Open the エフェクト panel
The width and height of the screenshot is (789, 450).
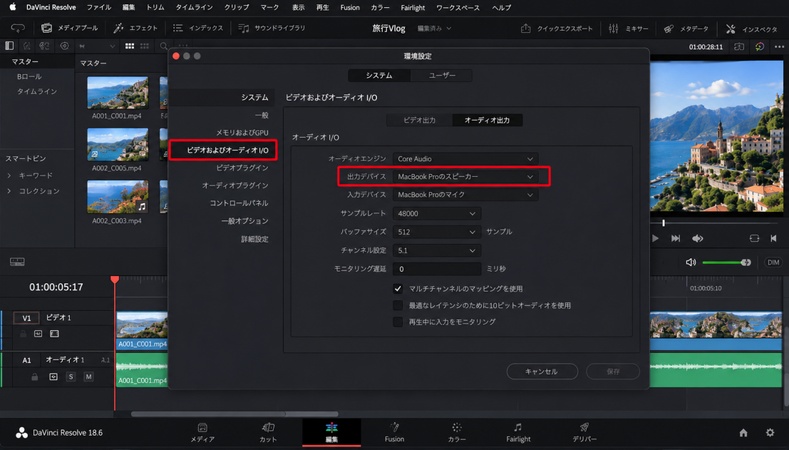135,28
